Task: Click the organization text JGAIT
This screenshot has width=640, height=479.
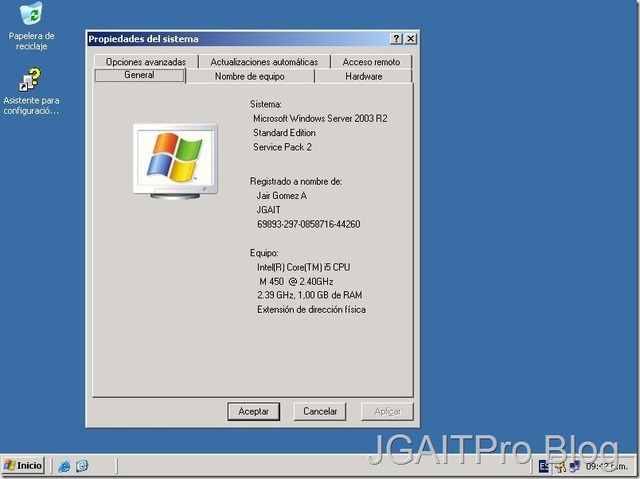Action: tap(269, 210)
